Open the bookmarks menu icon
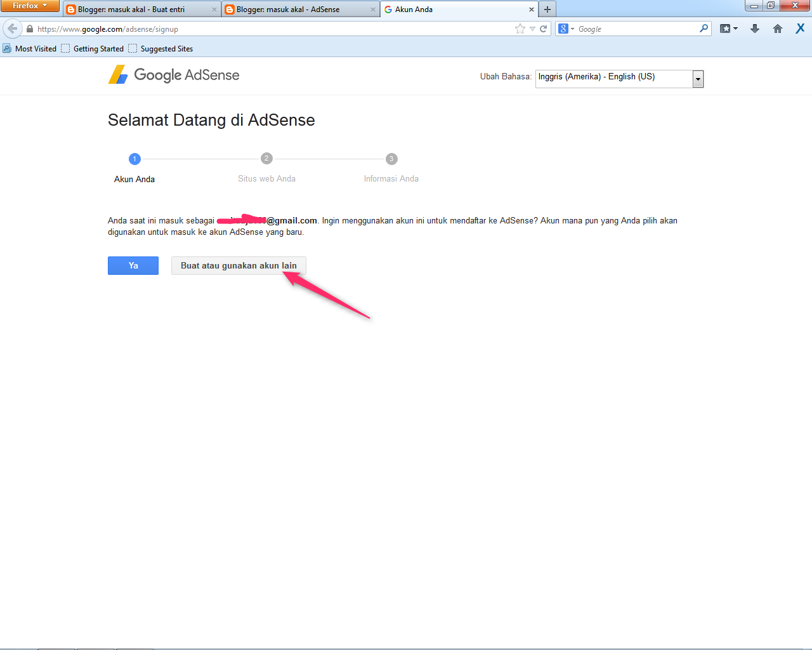This screenshot has width=812, height=650. [726, 29]
